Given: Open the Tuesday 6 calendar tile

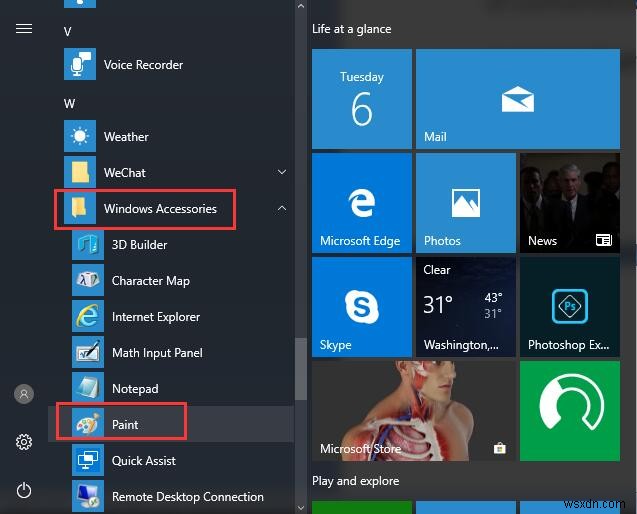Looking at the screenshot, I should (362, 99).
